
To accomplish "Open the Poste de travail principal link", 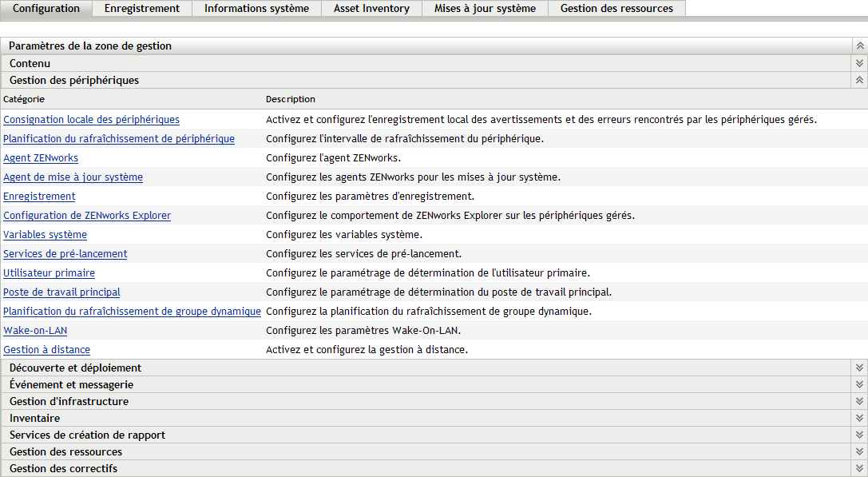I will [x=61, y=292].
